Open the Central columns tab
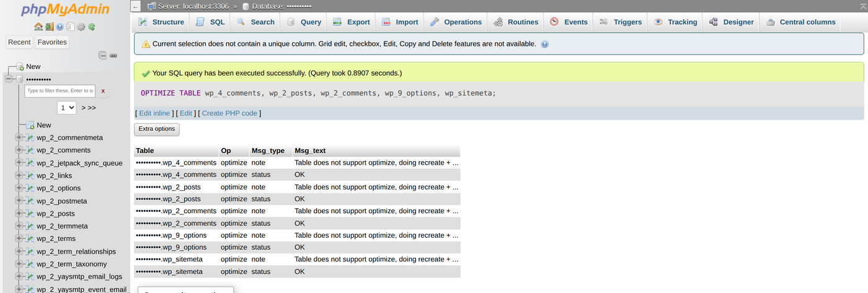The height and width of the screenshot is (293, 868). tap(801, 22)
